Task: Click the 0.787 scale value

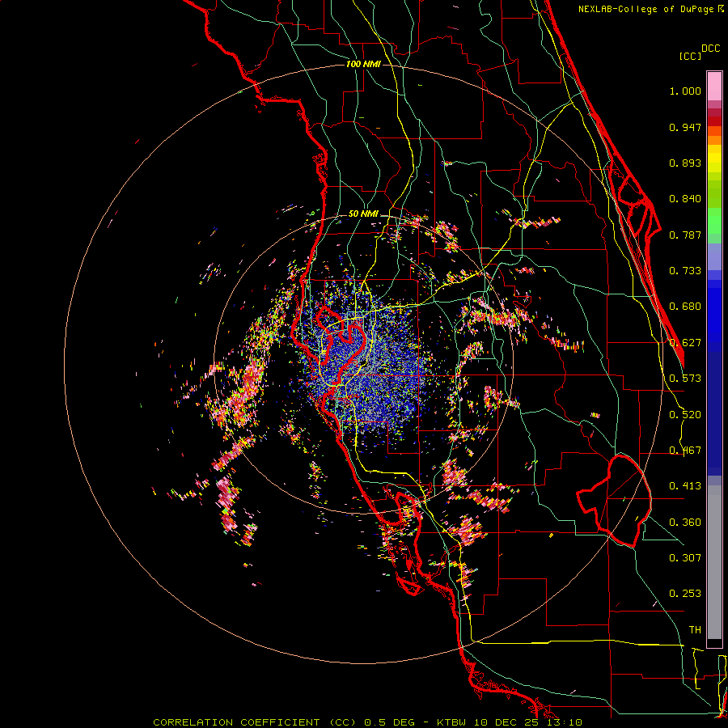Action: 685,235
